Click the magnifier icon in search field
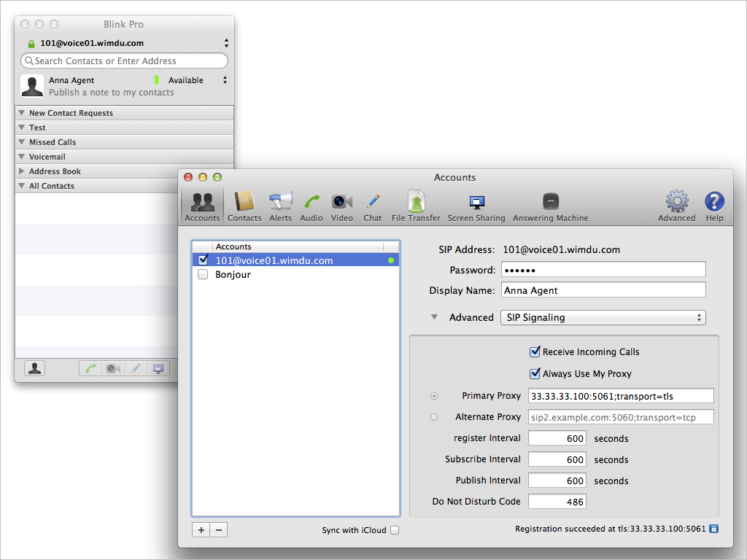747x560 pixels. pos(29,61)
